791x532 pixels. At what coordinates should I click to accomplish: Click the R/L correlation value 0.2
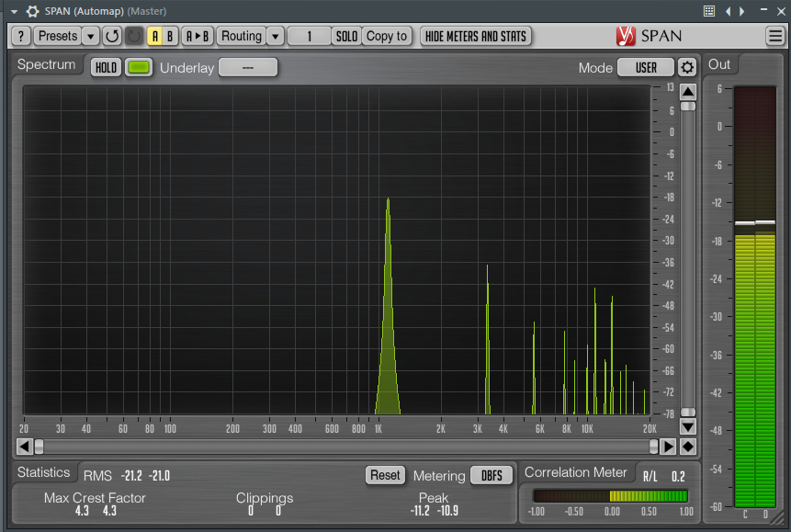tap(678, 477)
